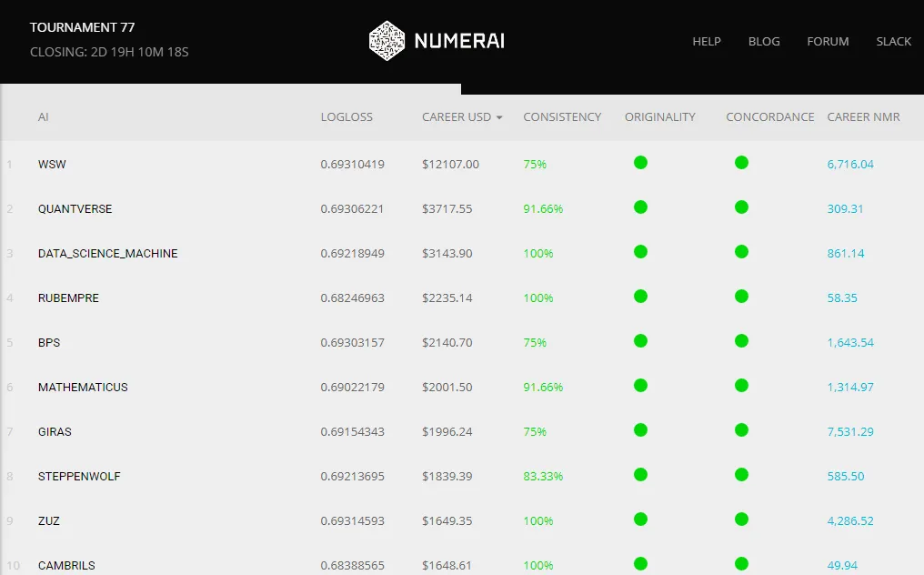Click GIRAS's concordance status dot
Viewport: 924px width, 575px height.
[x=741, y=430]
